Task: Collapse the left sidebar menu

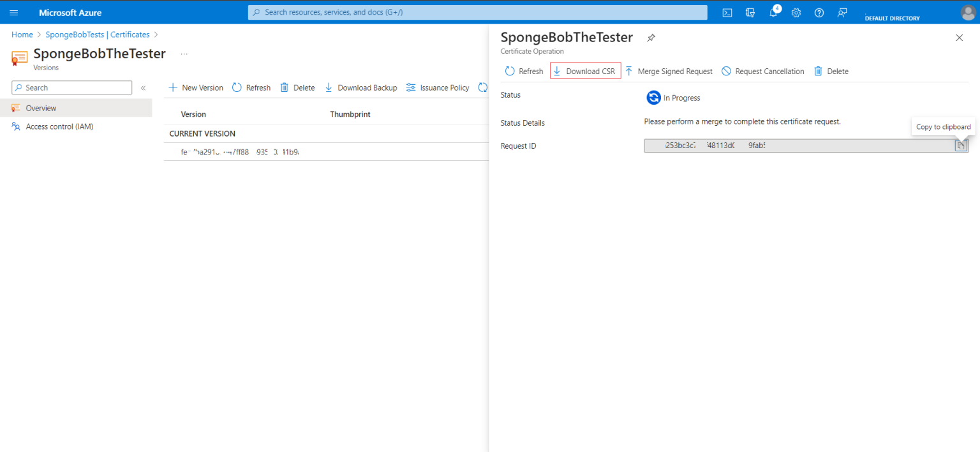Action: [143, 88]
